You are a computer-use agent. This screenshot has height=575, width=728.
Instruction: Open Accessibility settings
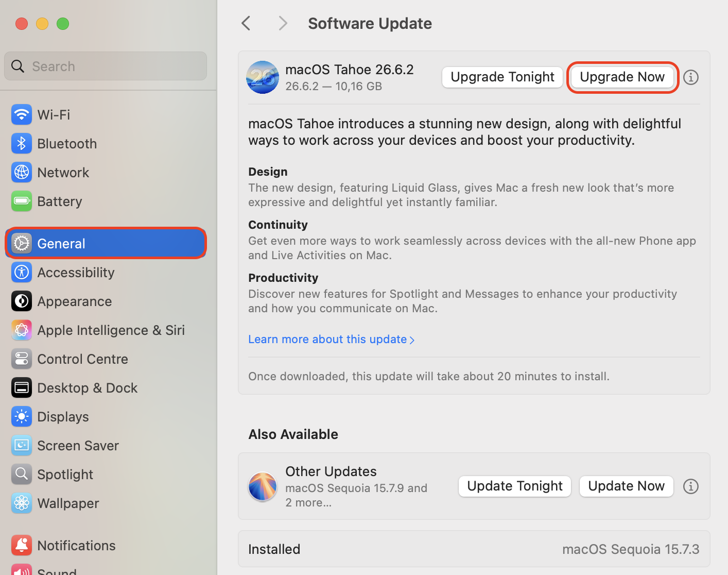tap(106, 272)
